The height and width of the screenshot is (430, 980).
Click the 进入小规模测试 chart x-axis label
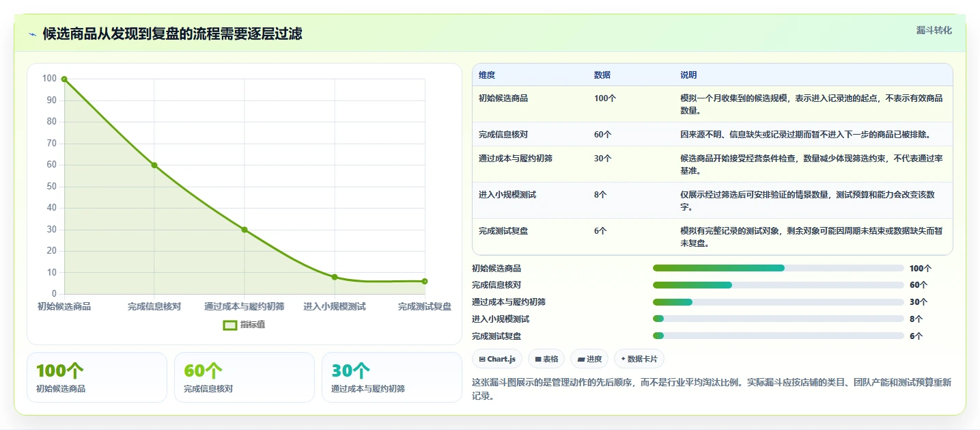[x=335, y=306]
